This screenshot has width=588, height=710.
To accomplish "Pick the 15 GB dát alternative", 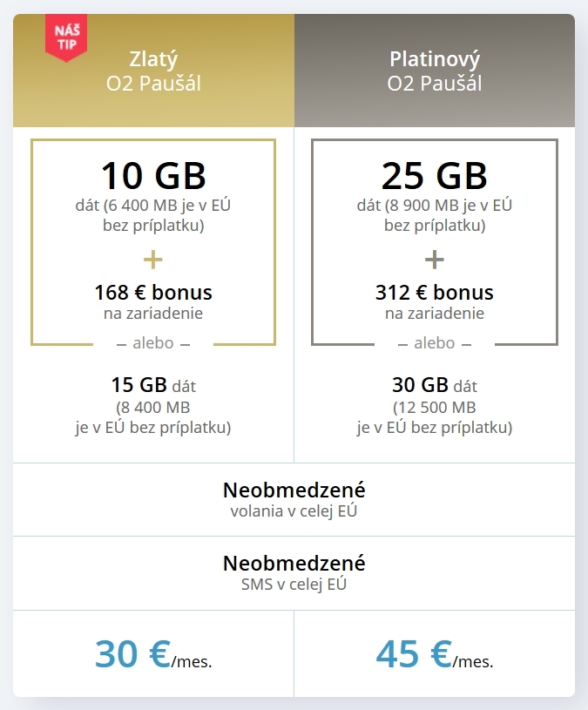I will point(153,406).
